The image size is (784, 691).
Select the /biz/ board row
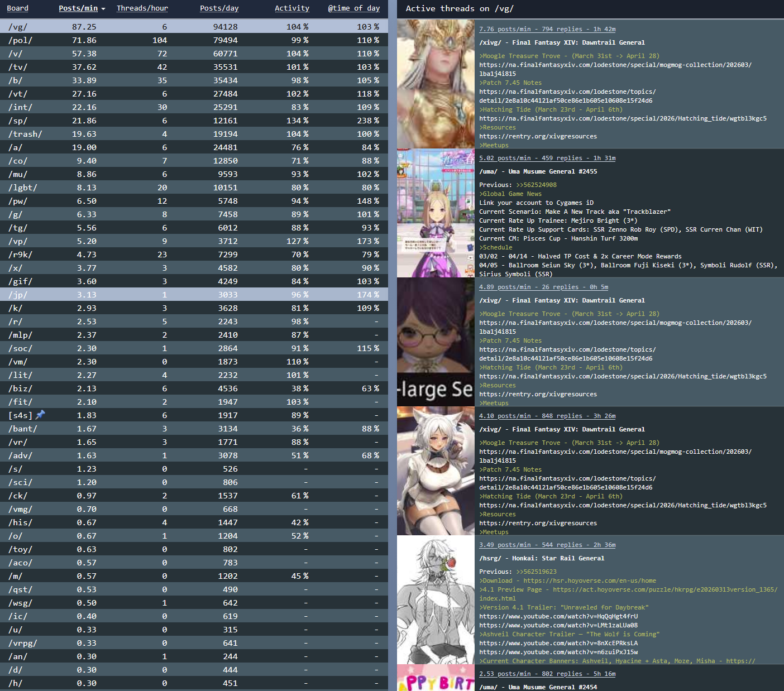194,388
